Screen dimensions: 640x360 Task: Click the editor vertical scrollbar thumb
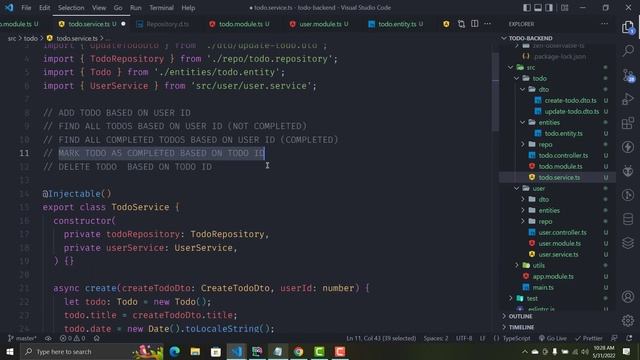tap(495, 92)
